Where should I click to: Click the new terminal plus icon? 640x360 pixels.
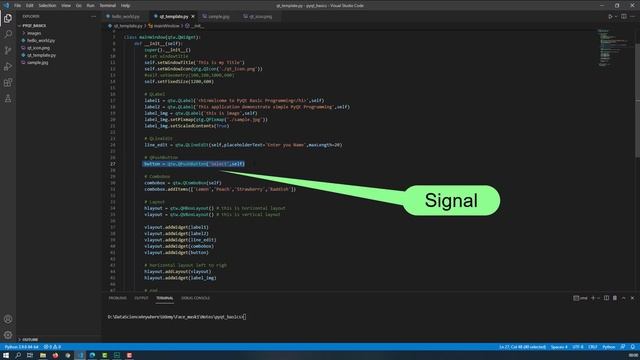pos(593,298)
